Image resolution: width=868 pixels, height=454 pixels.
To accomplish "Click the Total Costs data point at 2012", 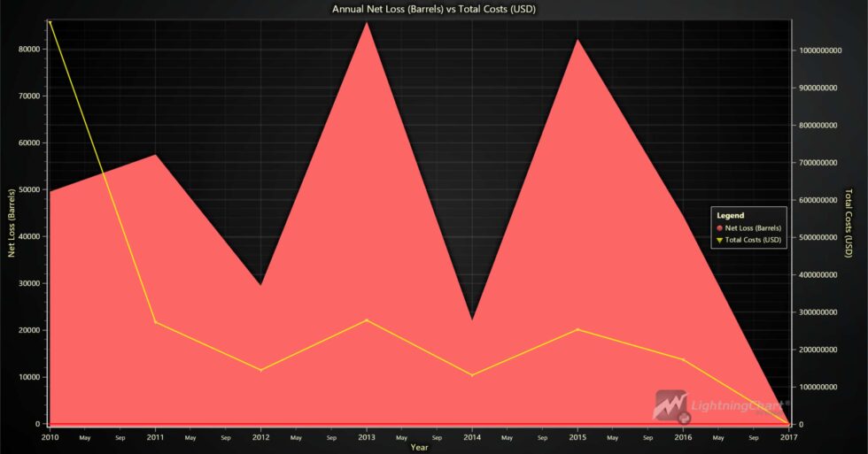I will point(260,370).
